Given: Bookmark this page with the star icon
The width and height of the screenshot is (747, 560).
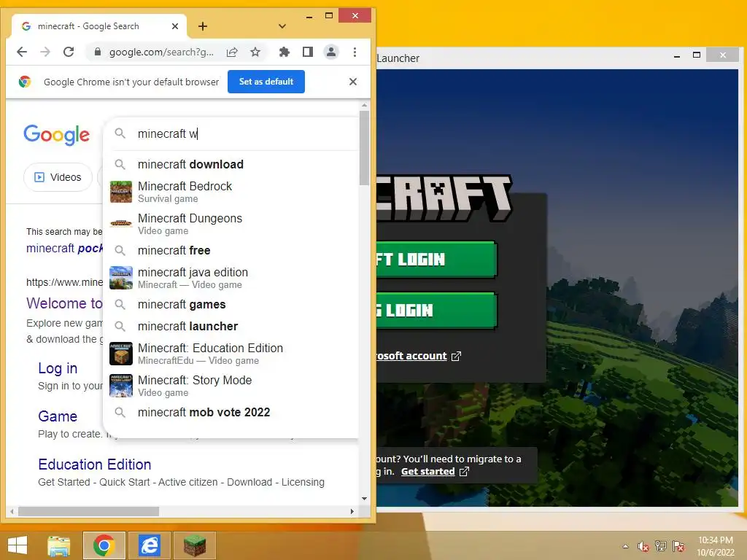Looking at the screenshot, I should 255,52.
